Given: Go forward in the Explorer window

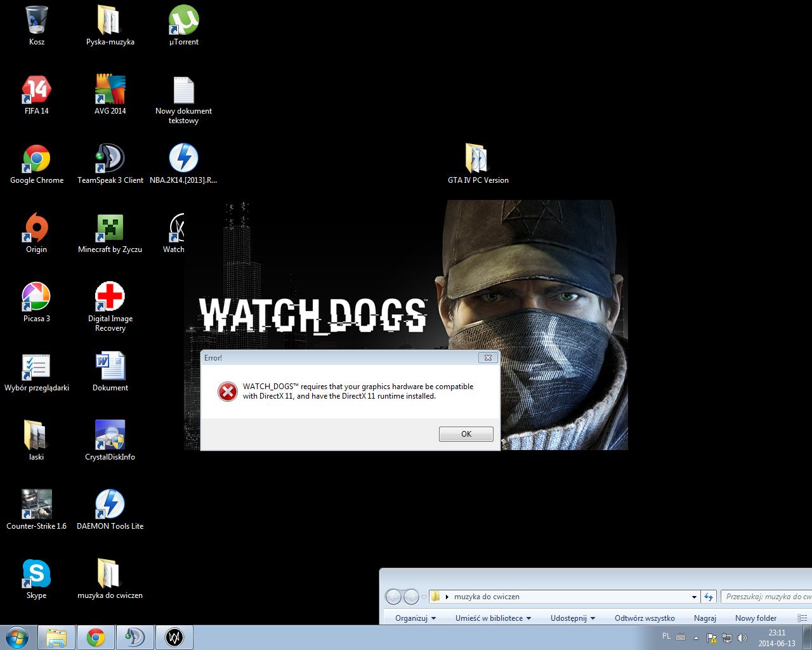Looking at the screenshot, I should 411,597.
